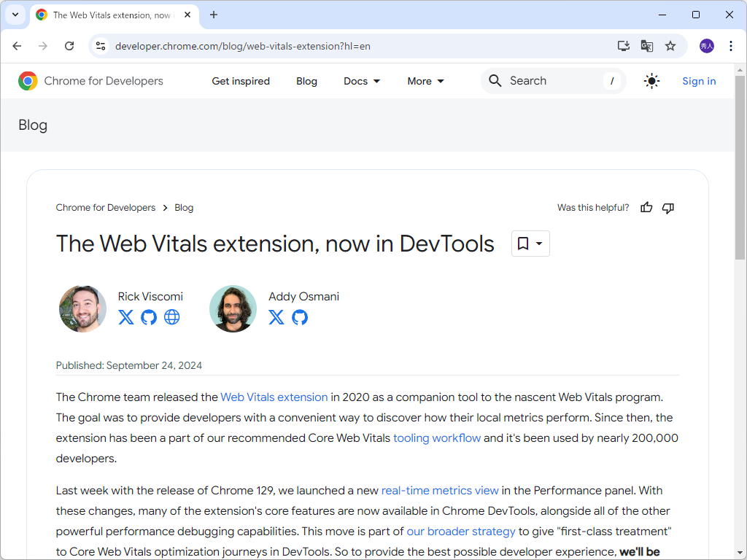Follow the Web Vitals extension link
747x560 pixels.
(274, 397)
